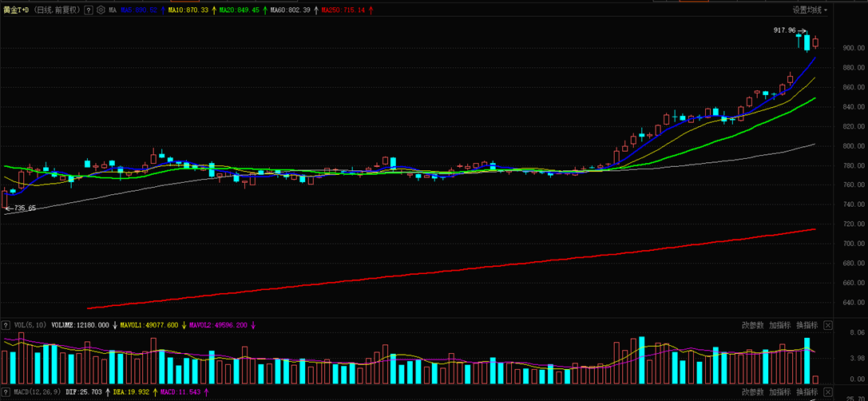Click the red MA250 up arrow
This screenshot has width=868, height=401.
click(371, 10)
